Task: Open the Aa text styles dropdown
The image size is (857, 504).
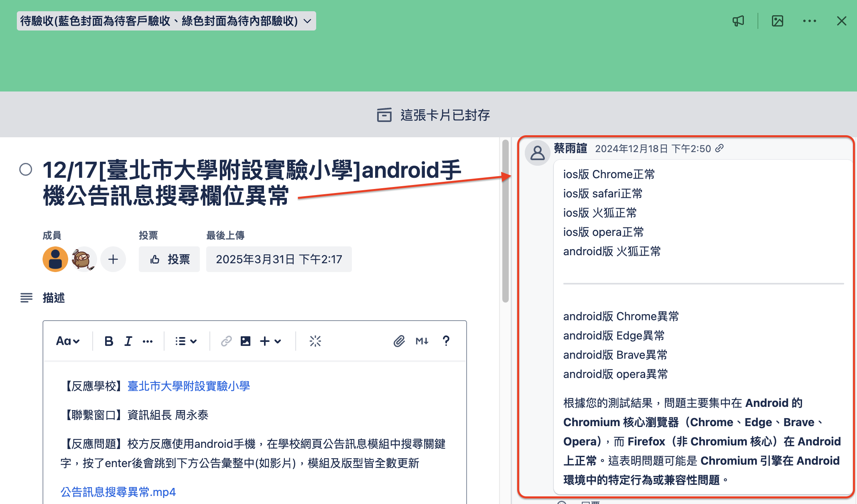Action: click(x=67, y=341)
